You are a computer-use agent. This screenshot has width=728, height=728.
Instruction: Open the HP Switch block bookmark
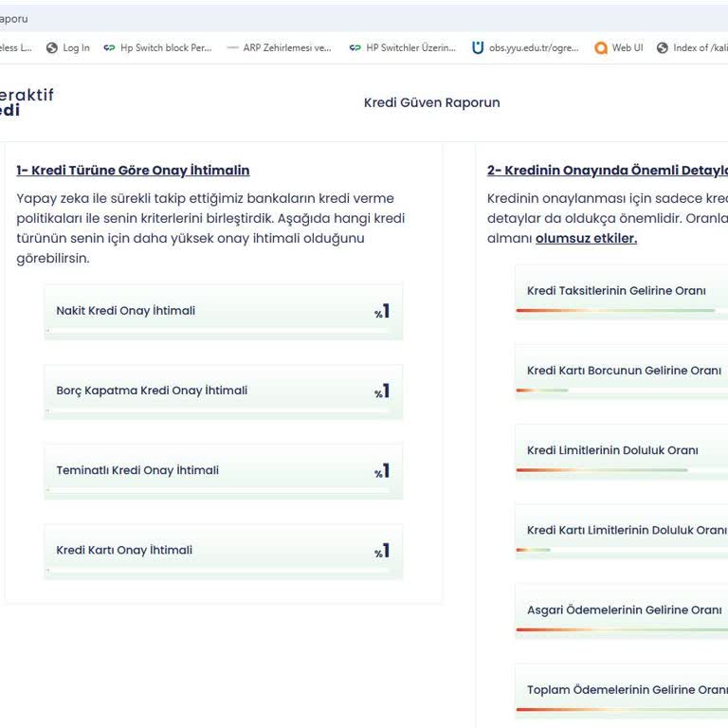point(157,47)
